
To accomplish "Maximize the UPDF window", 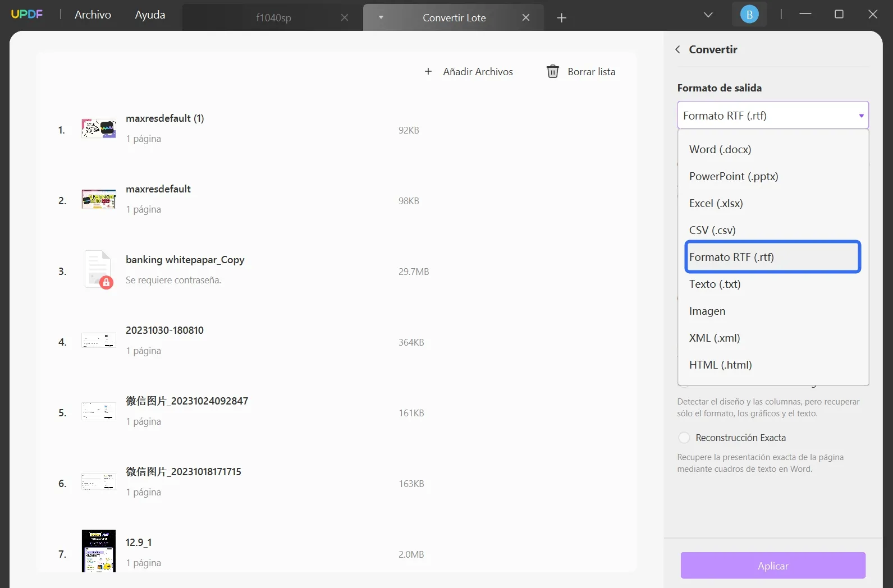I will (x=839, y=14).
